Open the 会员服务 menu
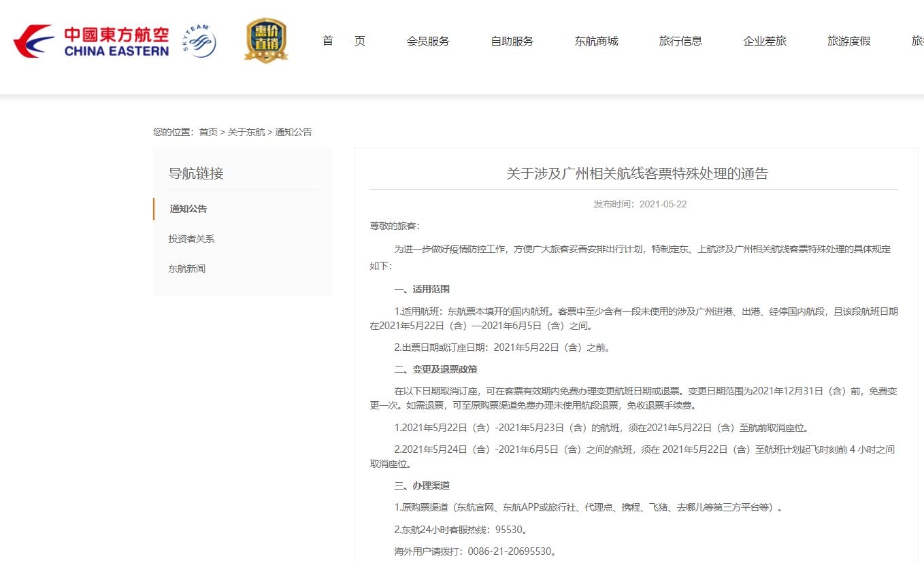This screenshot has width=924, height=563. (x=428, y=41)
